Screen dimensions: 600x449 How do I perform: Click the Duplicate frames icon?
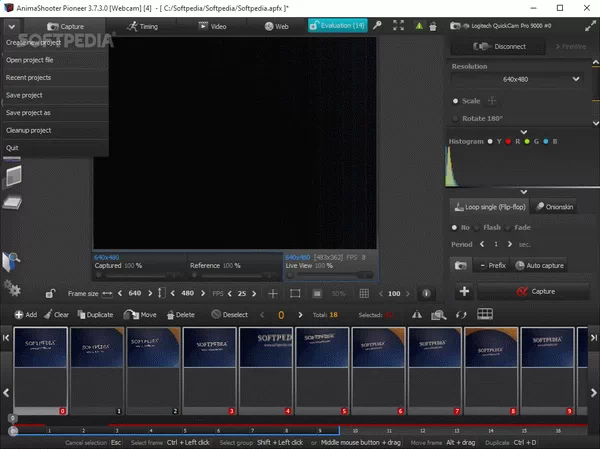point(81,314)
